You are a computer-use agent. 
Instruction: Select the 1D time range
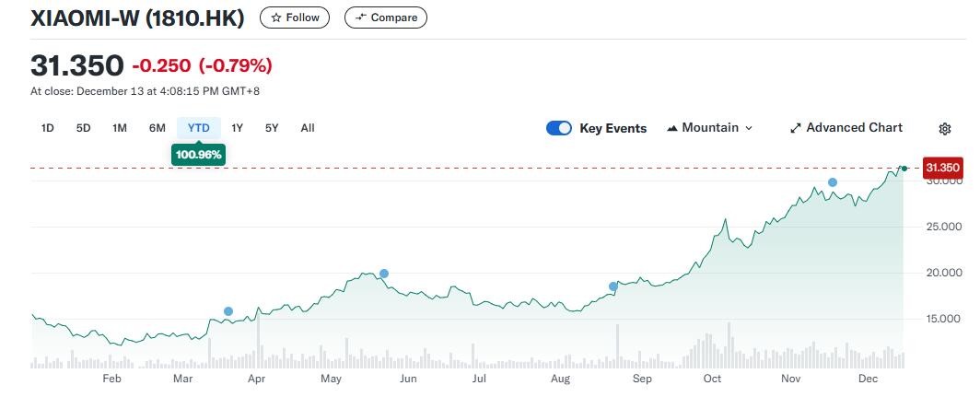(x=48, y=128)
